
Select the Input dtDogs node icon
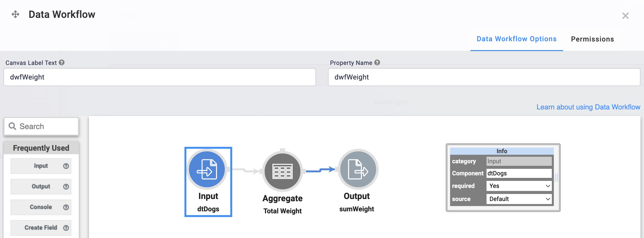[207, 169]
